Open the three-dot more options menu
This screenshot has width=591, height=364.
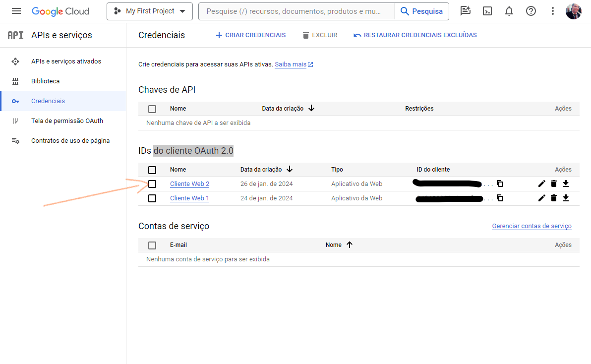(553, 11)
